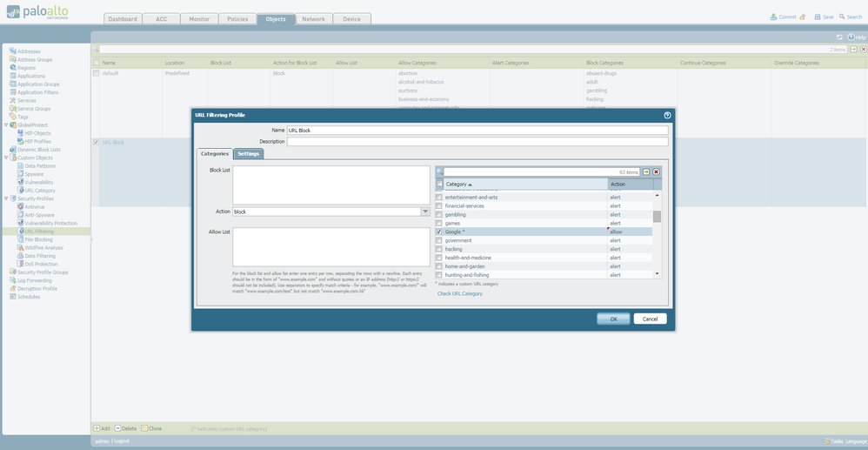Click the Check URL Category link

[x=459, y=293]
